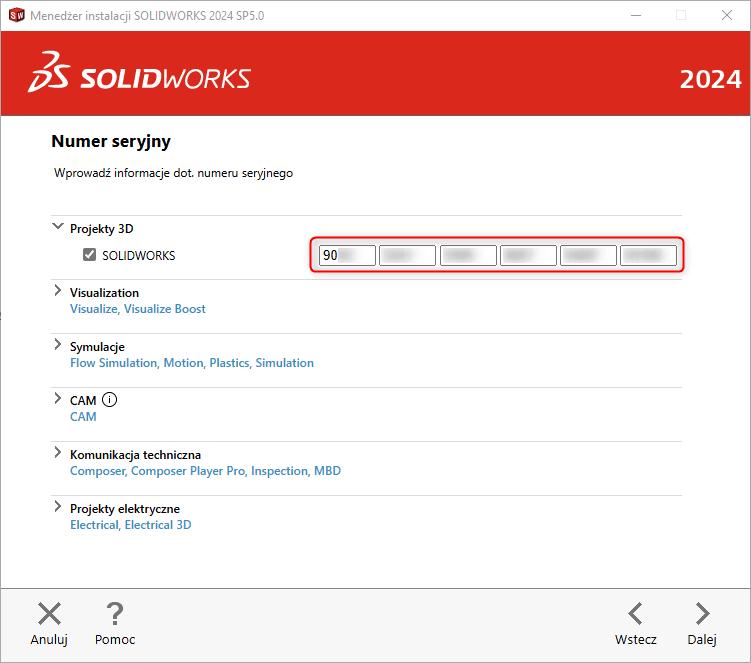Viewport: 751px width, 663px height.
Task: Expand the Komunikacja techniczna section
Action: pos(58,452)
